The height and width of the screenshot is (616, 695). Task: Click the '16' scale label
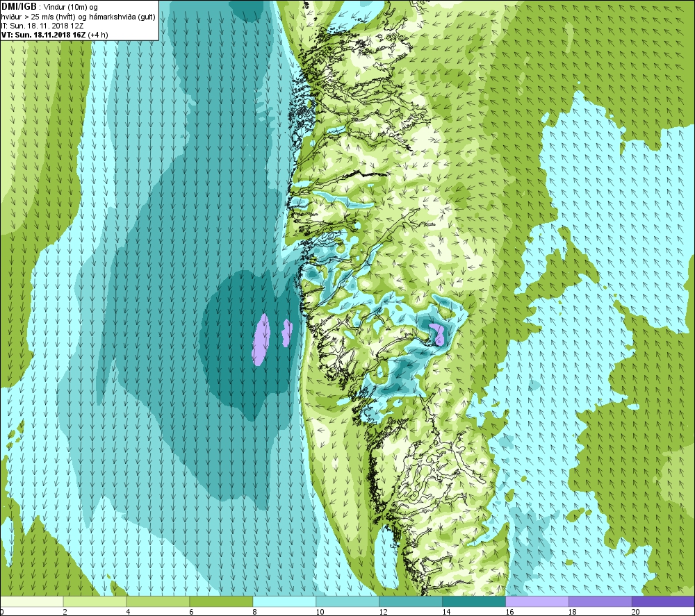(x=509, y=612)
